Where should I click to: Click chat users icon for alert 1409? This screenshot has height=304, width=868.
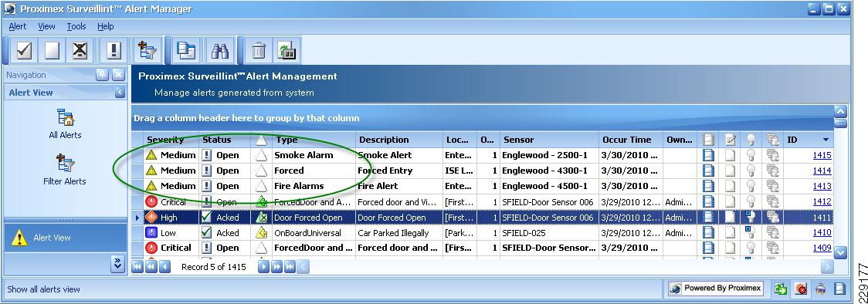tap(773, 248)
